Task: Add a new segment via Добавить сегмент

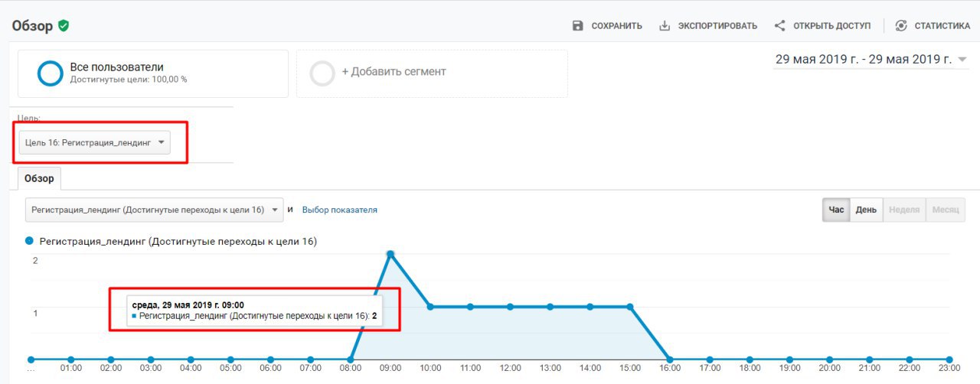Action: pyautogui.click(x=394, y=72)
